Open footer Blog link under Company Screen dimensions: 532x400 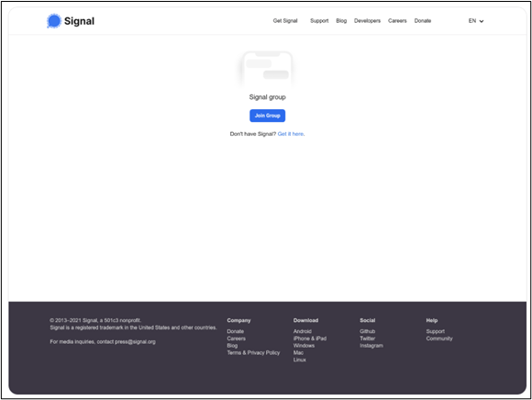(232, 346)
